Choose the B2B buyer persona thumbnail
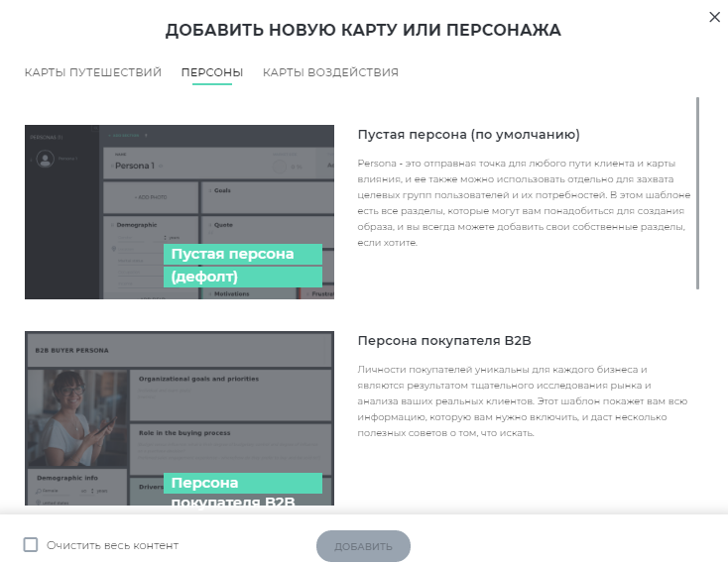The height and width of the screenshot is (564, 728). tap(180, 418)
